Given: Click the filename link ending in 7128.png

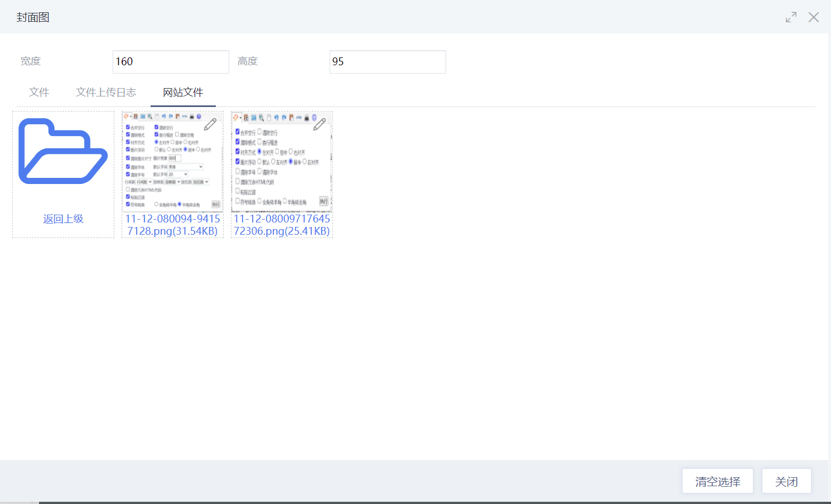Looking at the screenshot, I should (x=172, y=225).
